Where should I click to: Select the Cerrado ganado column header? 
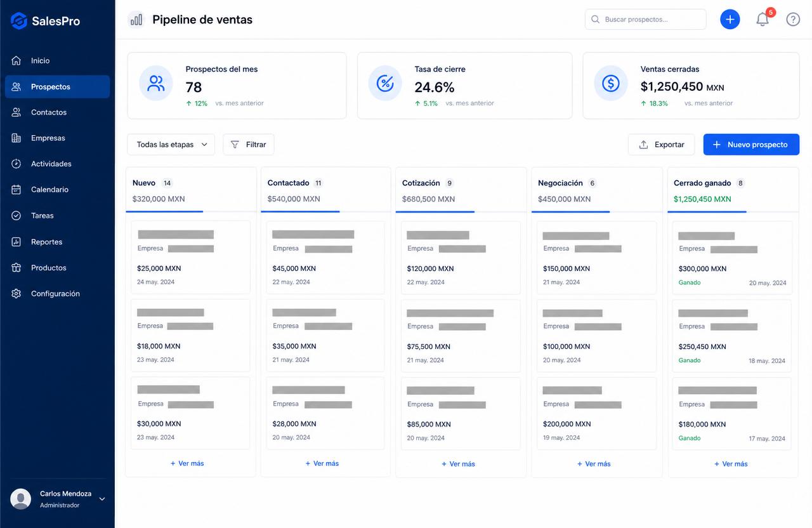pyautogui.click(x=733, y=190)
